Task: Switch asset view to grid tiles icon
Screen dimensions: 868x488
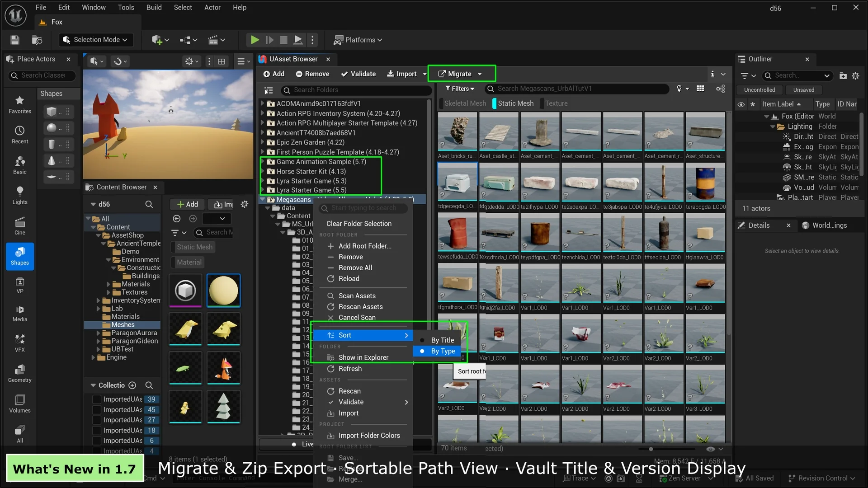Action: point(700,89)
